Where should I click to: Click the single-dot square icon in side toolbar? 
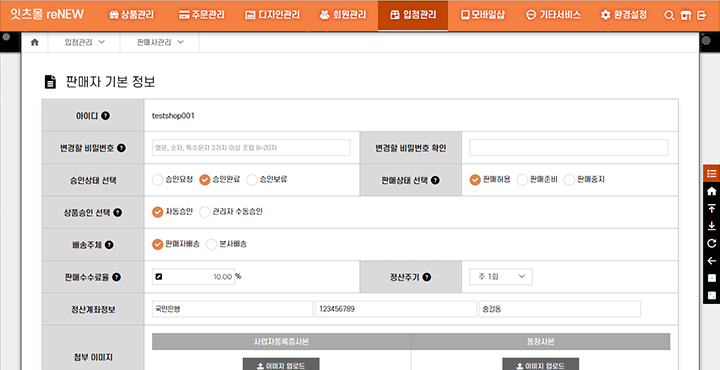(x=712, y=278)
